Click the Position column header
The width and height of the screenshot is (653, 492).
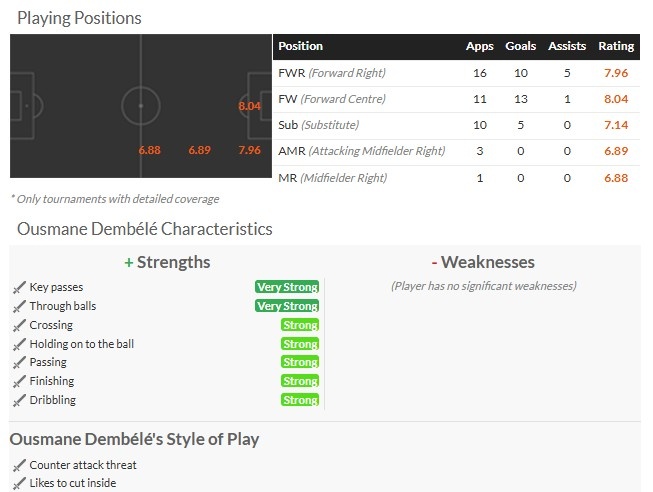coord(300,47)
